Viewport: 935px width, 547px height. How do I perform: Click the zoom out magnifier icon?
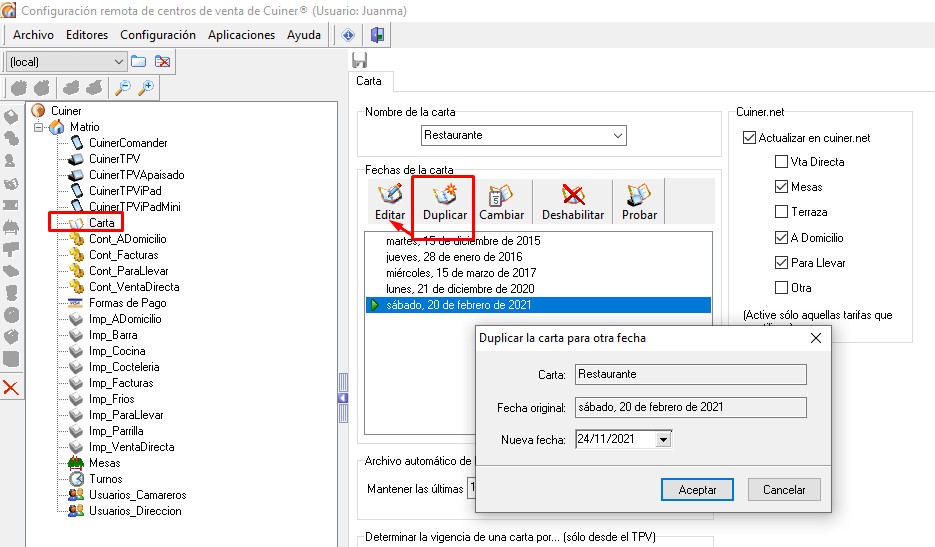(123, 88)
